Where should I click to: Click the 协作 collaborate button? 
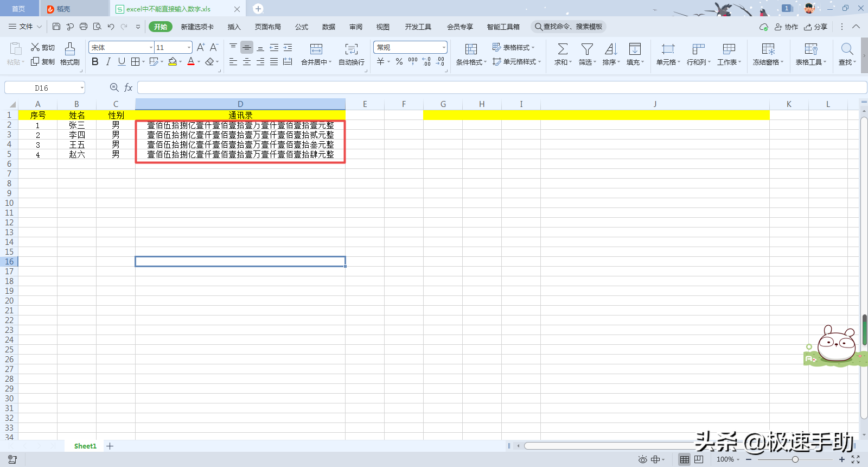click(786, 27)
